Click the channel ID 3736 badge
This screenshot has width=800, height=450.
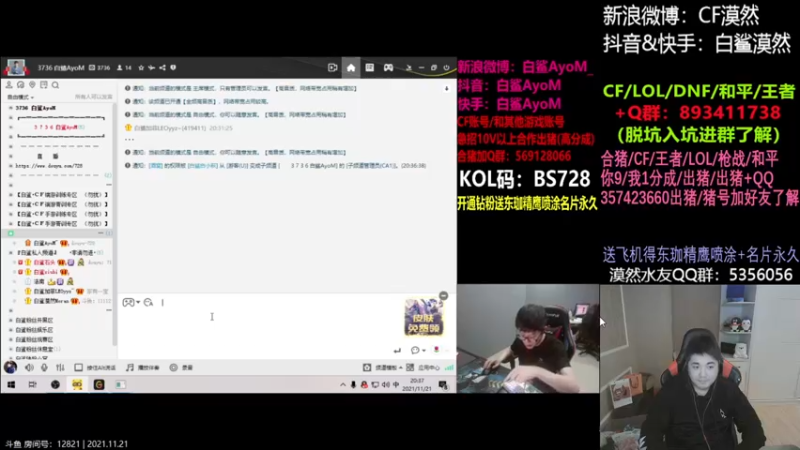click(100, 67)
